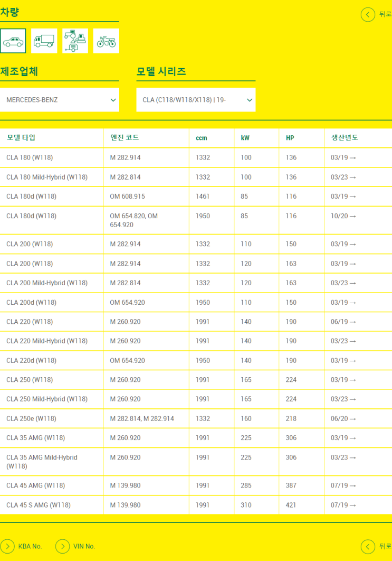Select CLA 200 Mild-Hybrid (W118) row
Screen dimensions: 392x561
pos(196,283)
